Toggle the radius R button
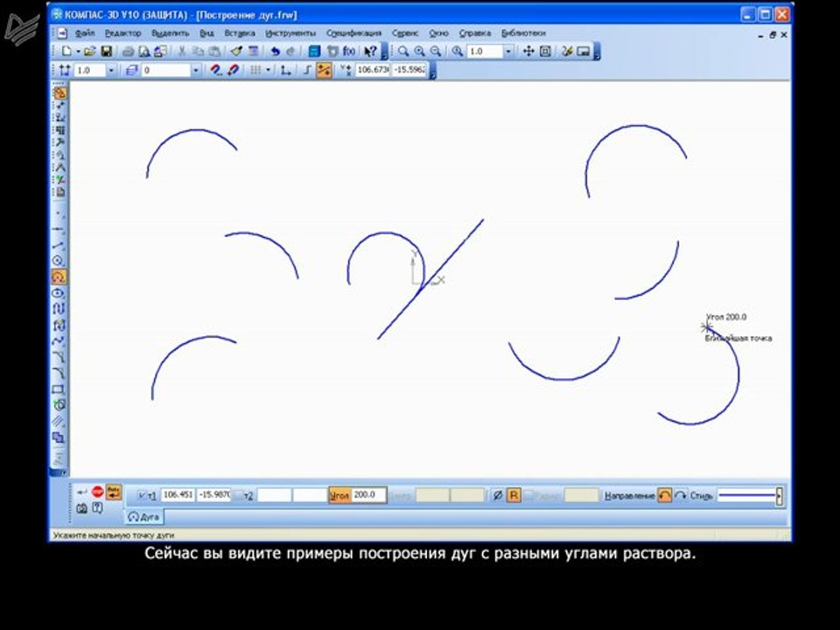This screenshot has width=840, height=630. click(x=514, y=495)
